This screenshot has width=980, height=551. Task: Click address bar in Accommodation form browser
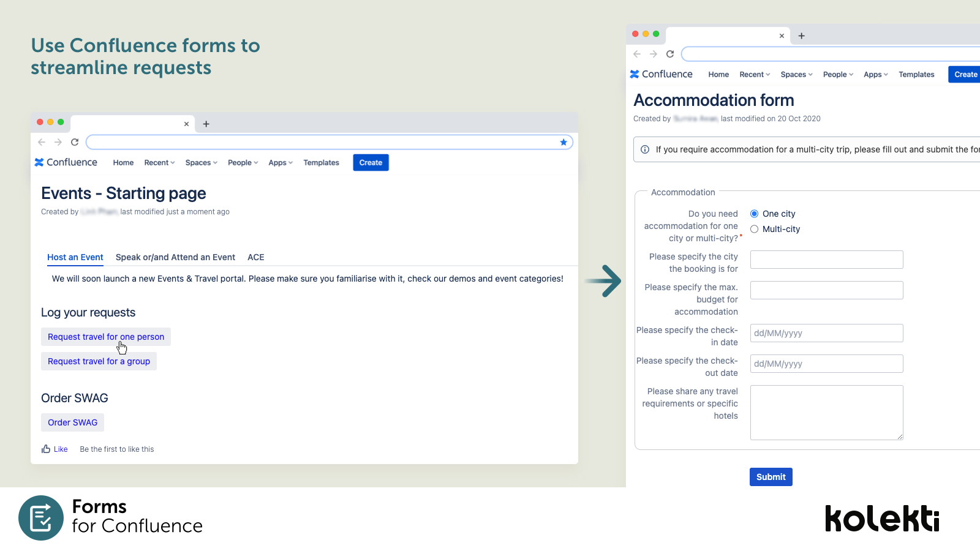pos(831,54)
